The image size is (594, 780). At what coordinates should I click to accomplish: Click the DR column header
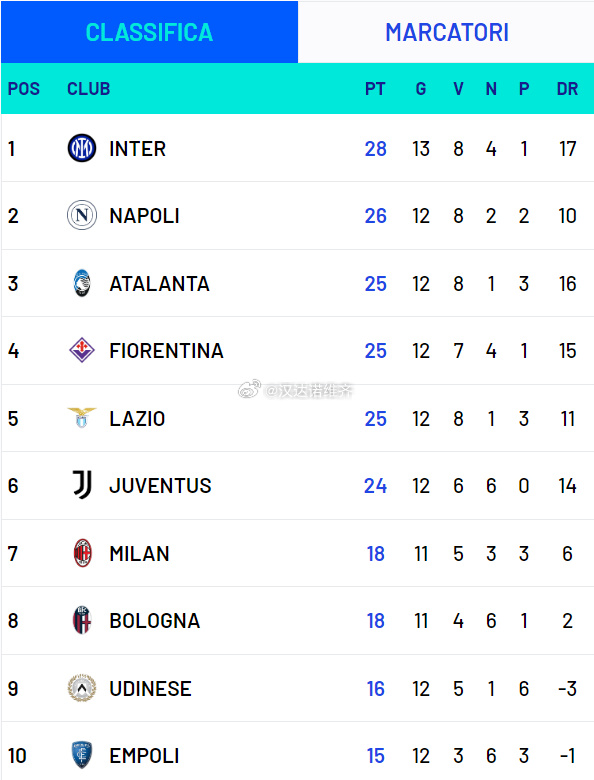567,89
